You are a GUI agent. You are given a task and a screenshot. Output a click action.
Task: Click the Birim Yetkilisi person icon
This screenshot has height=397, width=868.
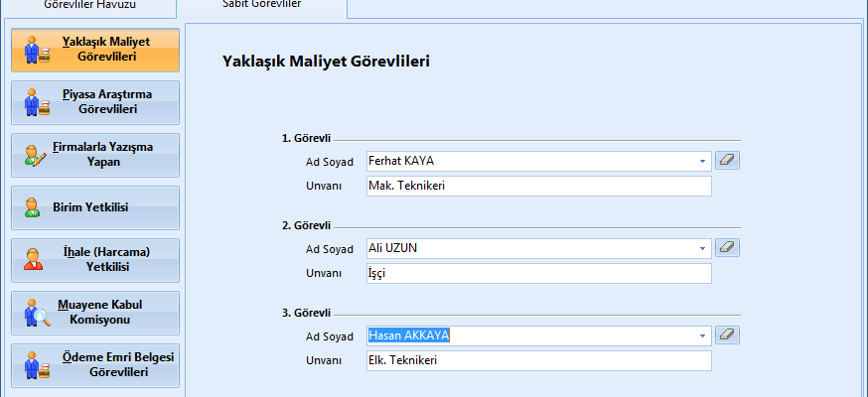pyautogui.click(x=35, y=207)
